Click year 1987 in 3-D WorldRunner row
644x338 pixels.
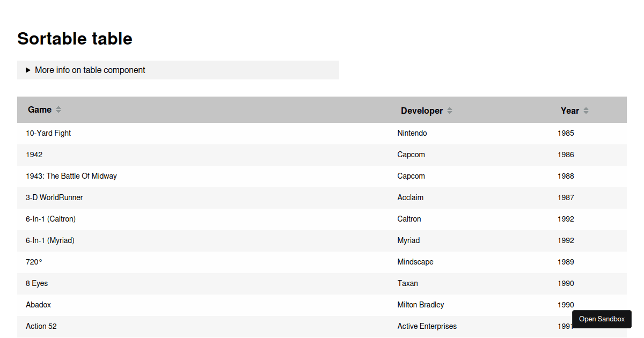(x=566, y=197)
